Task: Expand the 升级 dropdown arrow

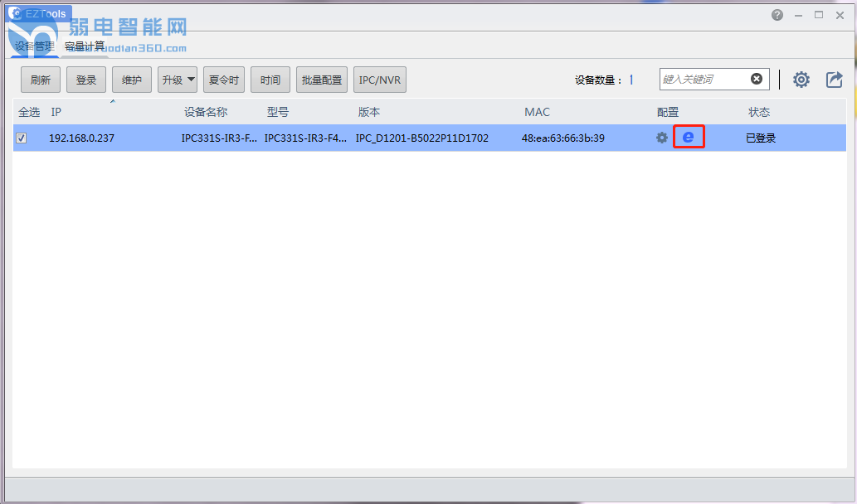Action: [191, 80]
